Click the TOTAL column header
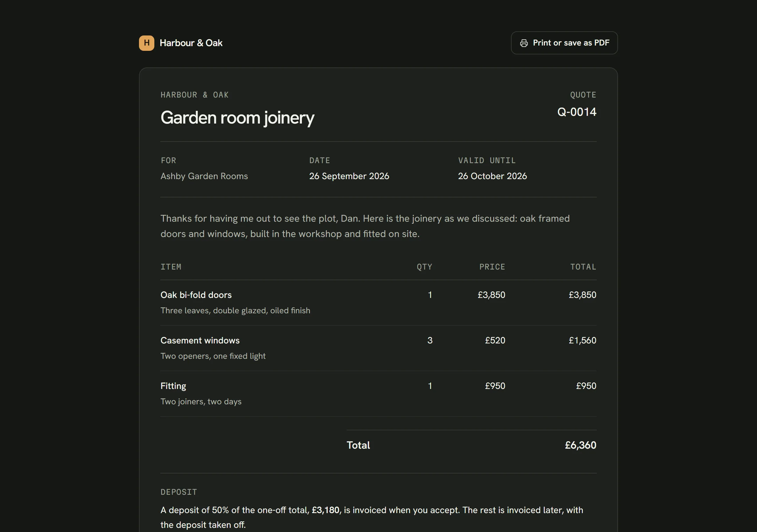Viewport: 757px width, 532px height. coord(583,267)
